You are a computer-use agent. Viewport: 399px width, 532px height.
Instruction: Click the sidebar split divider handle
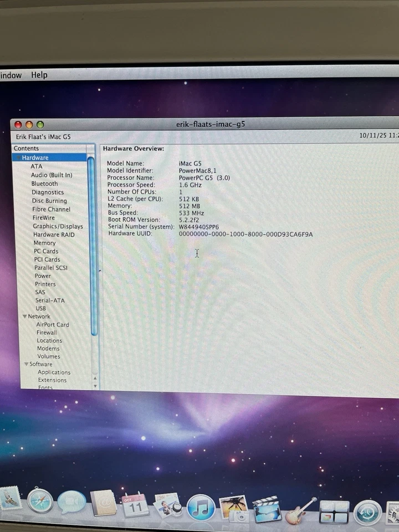coord(100,270)
